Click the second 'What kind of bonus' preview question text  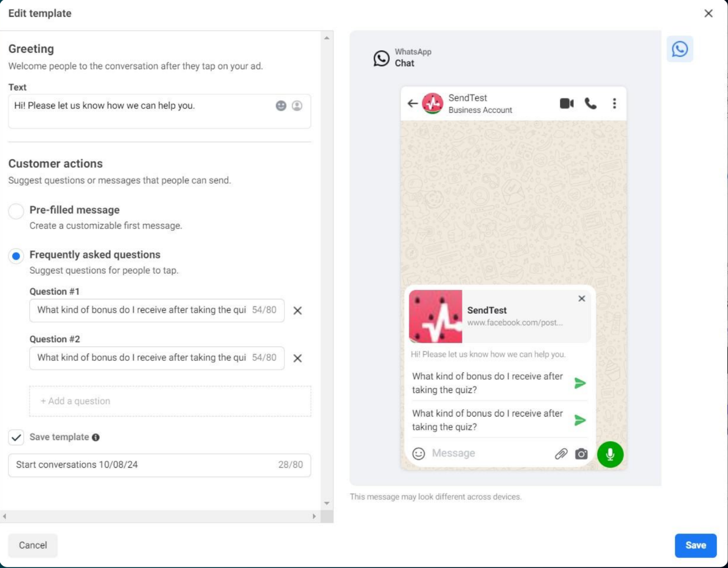click(487, 421)
